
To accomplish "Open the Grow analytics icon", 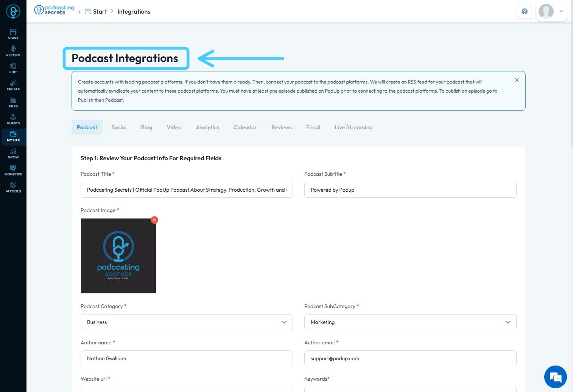I will click(x=13, y=153).
